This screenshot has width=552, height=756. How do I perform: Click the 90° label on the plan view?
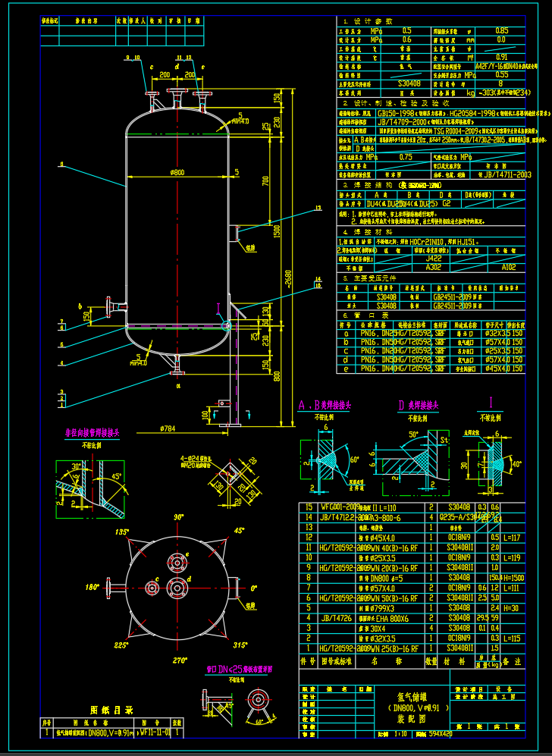[x=179, y=517]
